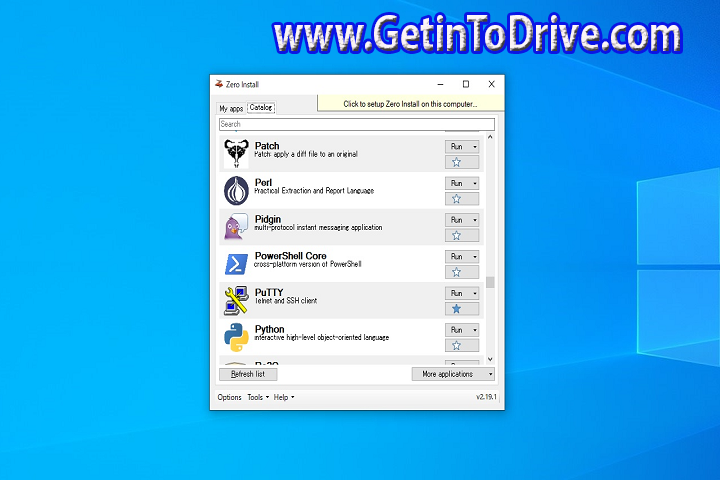Run Perl

[x=457, y=183]
